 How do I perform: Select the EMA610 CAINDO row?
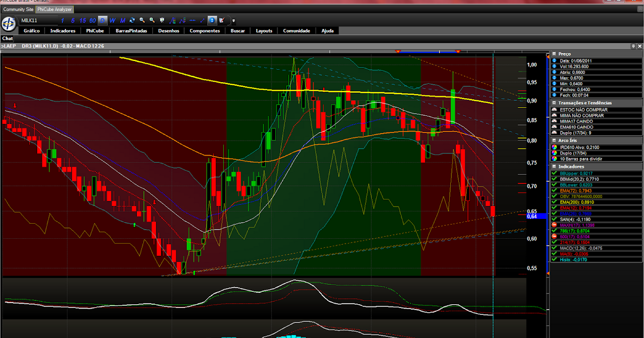coord(597,127)
